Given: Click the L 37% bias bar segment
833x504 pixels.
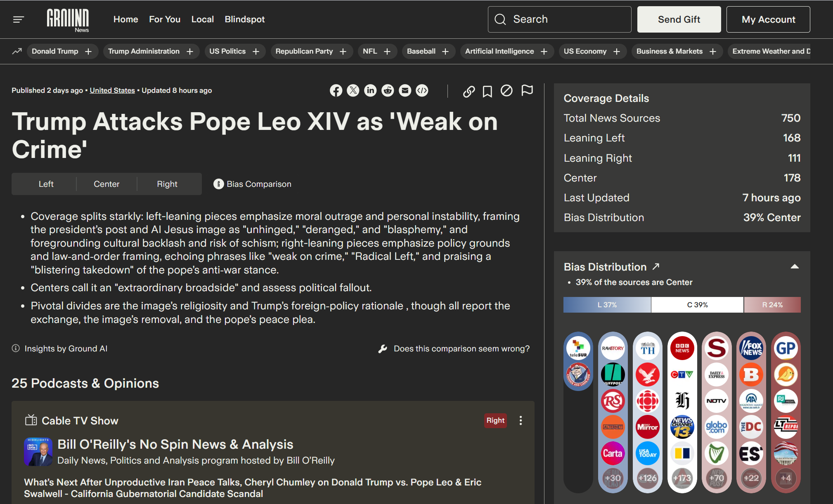Looking at the screenshot, I should [607, 305].
